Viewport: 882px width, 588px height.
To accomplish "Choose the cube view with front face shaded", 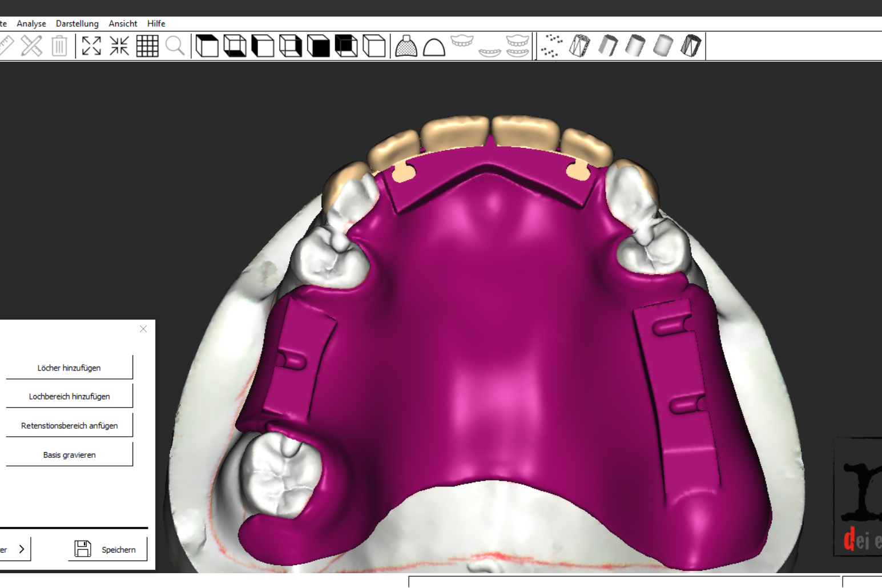I will pos(319,46).
